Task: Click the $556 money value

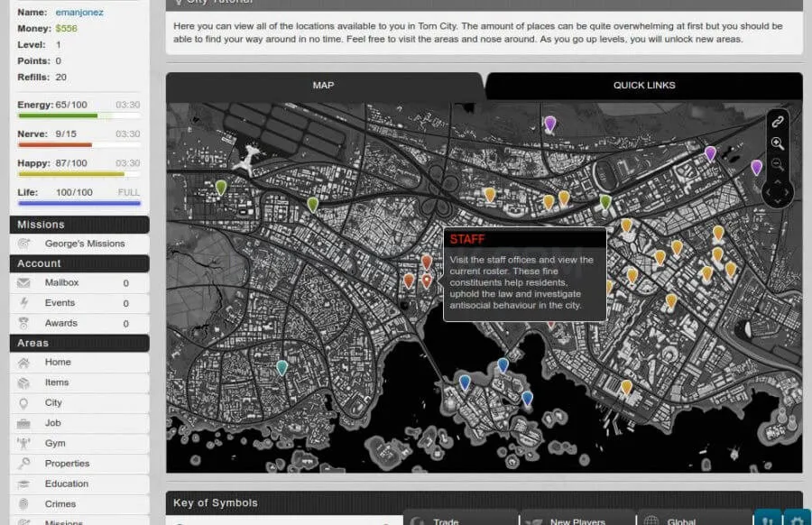Action: pos(66,29)
